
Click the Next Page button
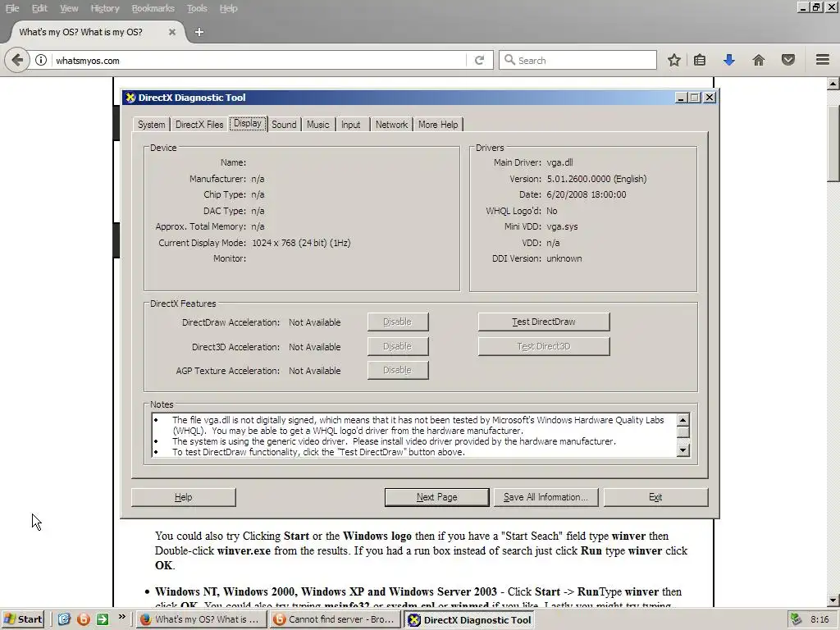pyautogui.click(x=436, y=497)
